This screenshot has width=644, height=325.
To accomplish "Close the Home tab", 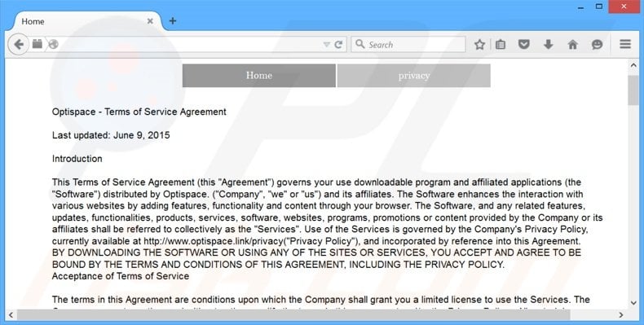I will 150,21.
